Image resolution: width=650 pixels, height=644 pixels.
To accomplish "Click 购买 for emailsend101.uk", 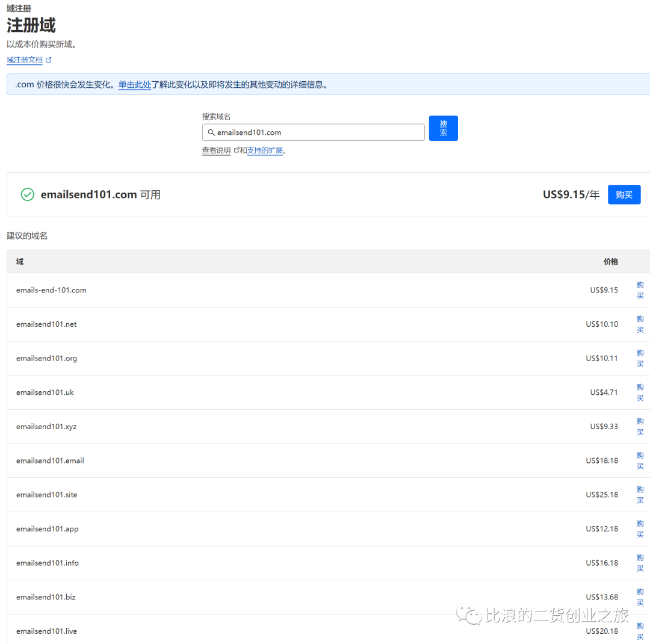I will pyautogui.click(x=640, y=392).
